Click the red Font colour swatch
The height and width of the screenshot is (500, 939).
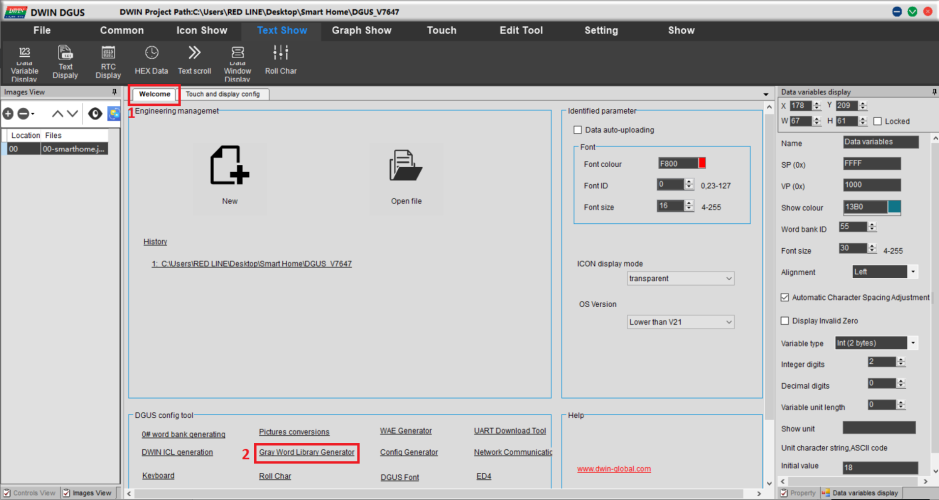[x=702, y=163]
